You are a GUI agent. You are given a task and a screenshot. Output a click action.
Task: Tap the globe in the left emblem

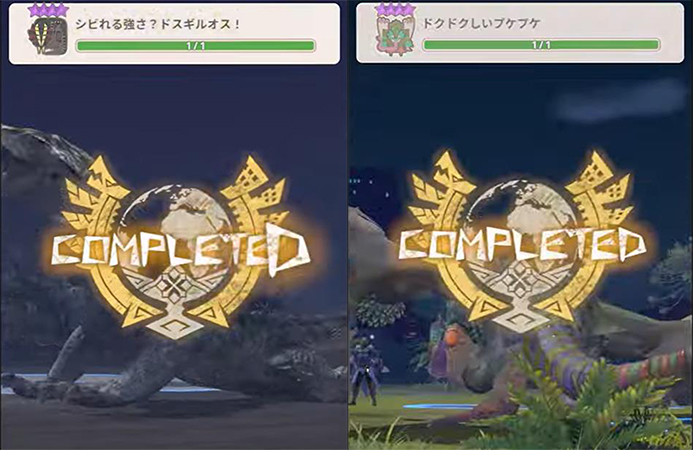[x=179, y=212]
